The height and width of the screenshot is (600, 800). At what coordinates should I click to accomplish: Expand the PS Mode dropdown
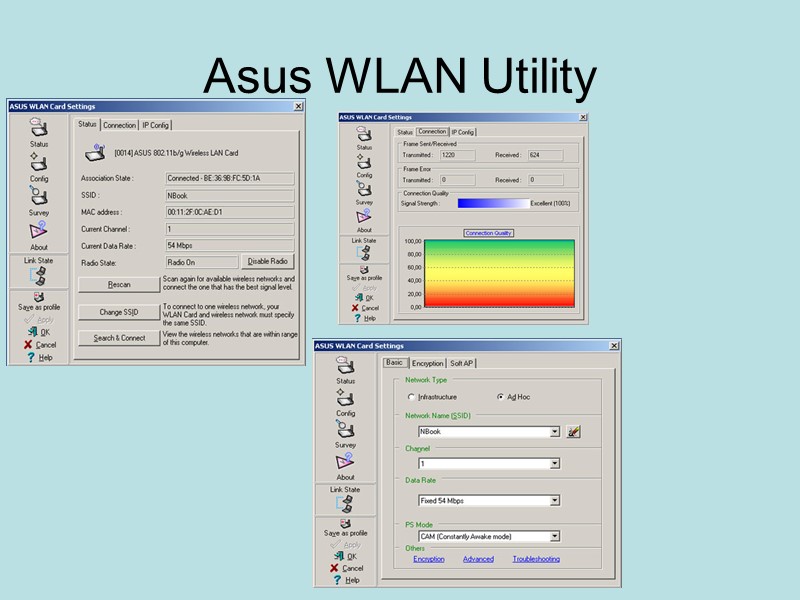coord(553,536)
